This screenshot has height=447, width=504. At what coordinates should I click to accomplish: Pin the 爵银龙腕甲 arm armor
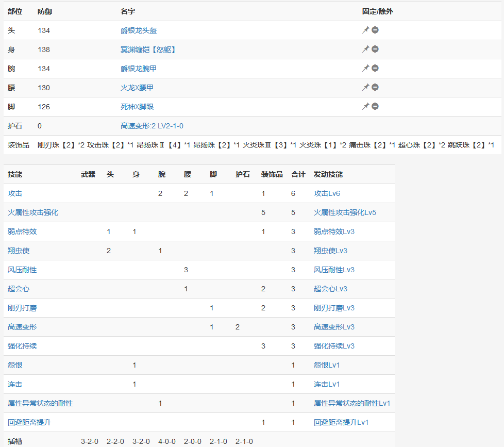365,69
